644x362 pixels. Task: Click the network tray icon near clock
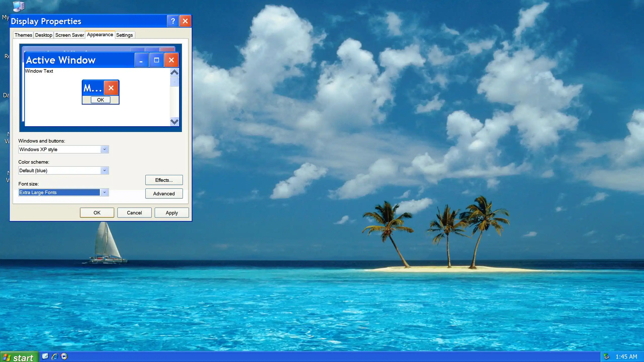(x=607, y=356)
